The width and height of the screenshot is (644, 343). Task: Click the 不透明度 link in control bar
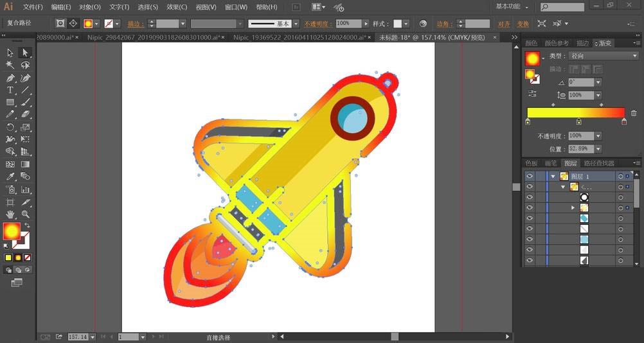pyautogui.click(x=318, y=24)
